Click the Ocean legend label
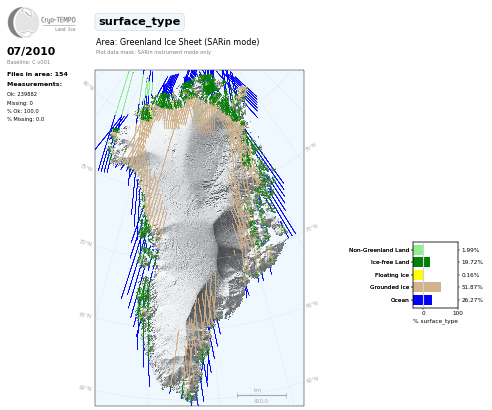Image resolution: width=492 pixels, height=410 pixels. click(400, 300)
